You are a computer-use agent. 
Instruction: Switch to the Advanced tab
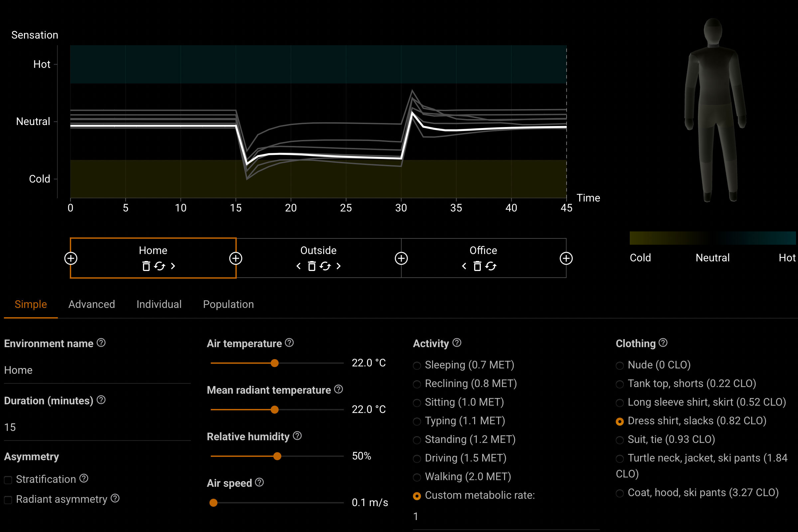click(x=92, y=304)
